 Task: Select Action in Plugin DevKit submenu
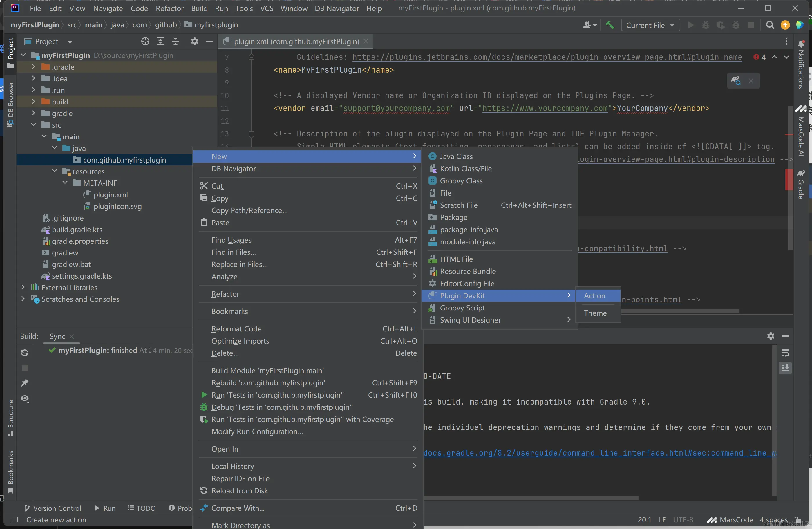(594, 296)
